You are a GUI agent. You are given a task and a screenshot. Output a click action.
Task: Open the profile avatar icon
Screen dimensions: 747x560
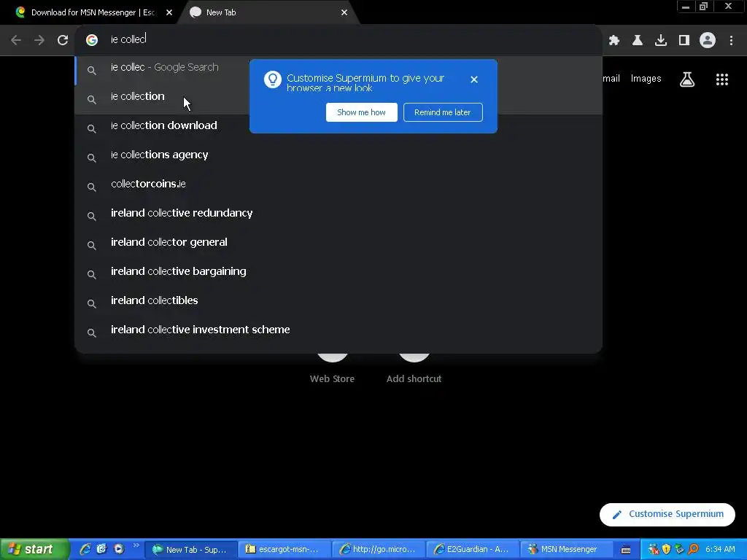pos(708,40)
